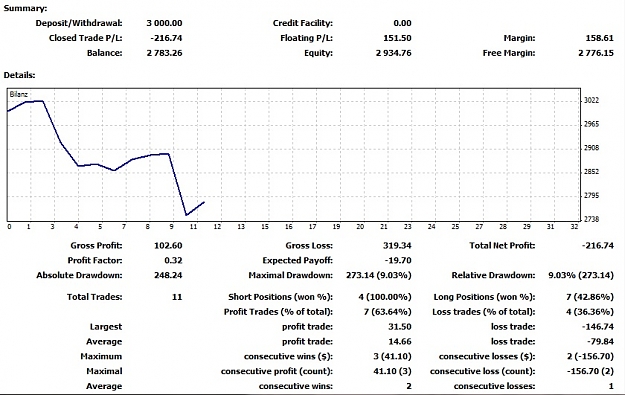Click the Bilanz chart label
625x395 pixels.
point(19,94)
